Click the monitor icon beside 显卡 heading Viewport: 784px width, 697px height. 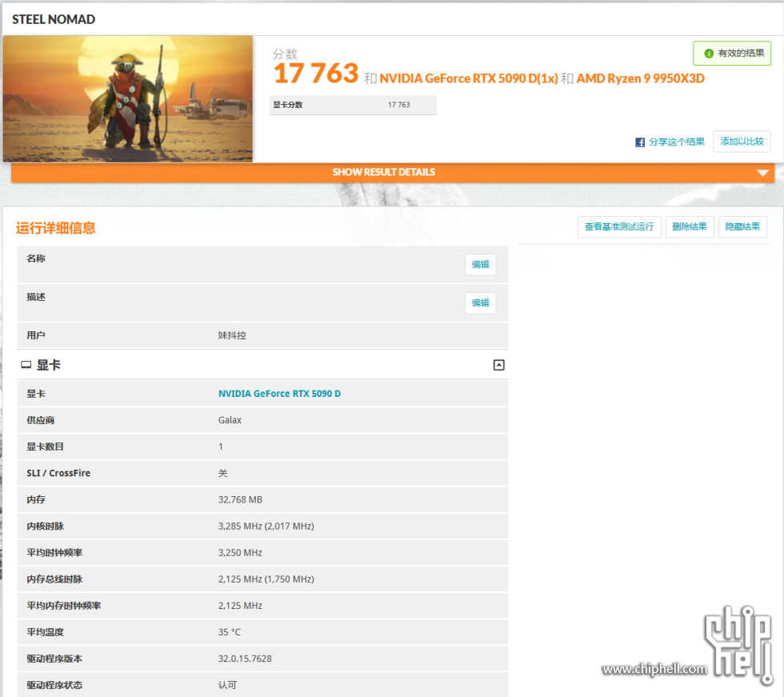(x=26, y=365)
